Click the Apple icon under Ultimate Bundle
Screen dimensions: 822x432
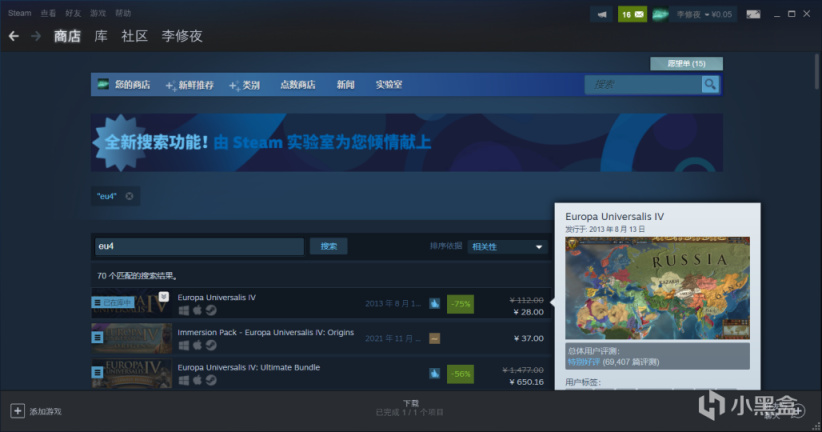[197, 380]
